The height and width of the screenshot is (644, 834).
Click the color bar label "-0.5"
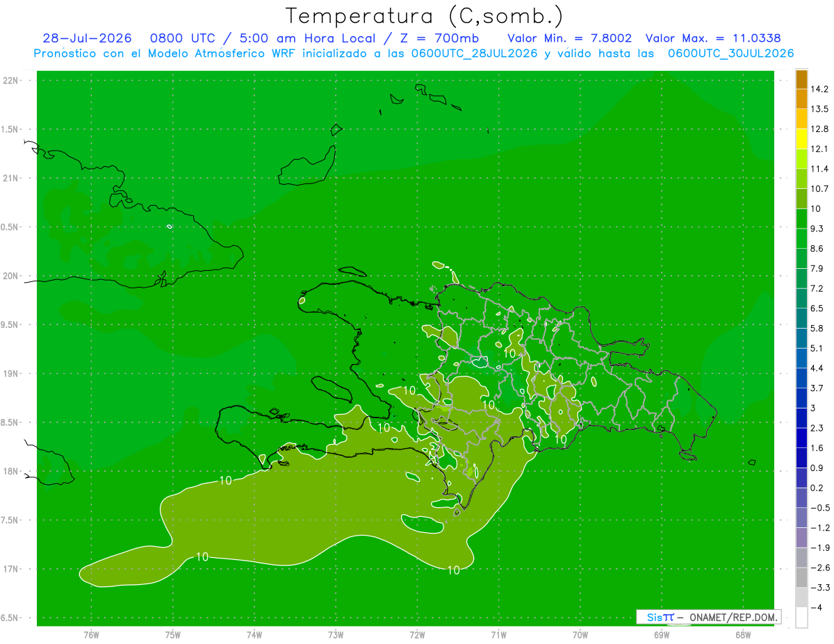click(x=819, y=508)
